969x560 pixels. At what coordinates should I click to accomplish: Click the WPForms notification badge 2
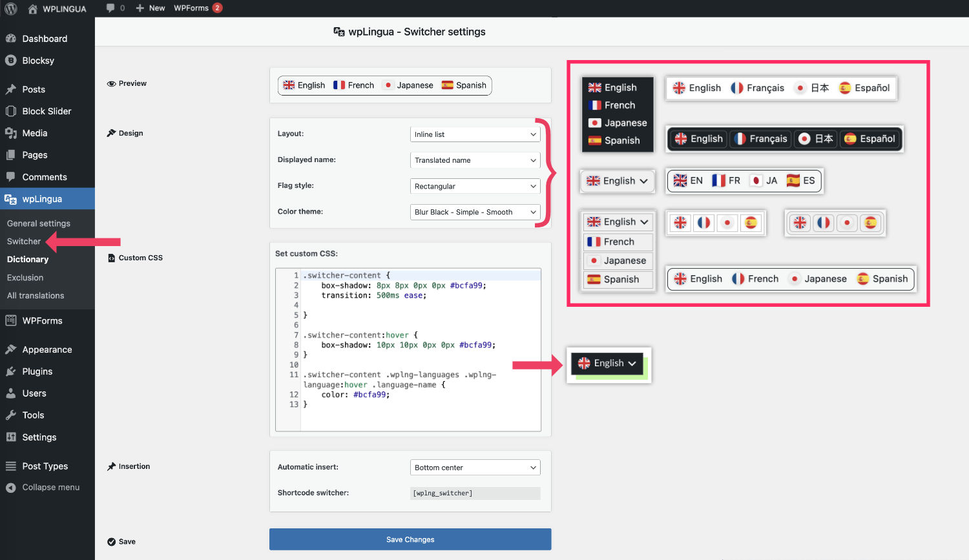(x=218, y=8)
